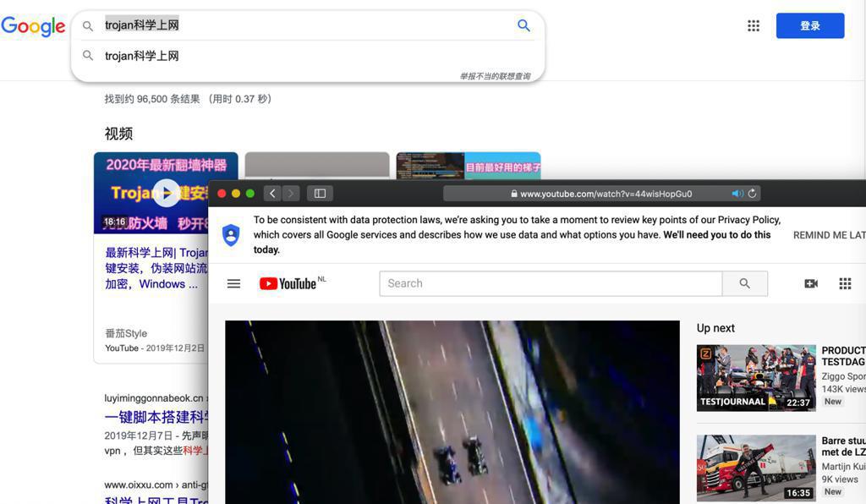Toggle the Safari sidebar button
The width and height of the screenshot is (866, 504).
tap(320, 193)
